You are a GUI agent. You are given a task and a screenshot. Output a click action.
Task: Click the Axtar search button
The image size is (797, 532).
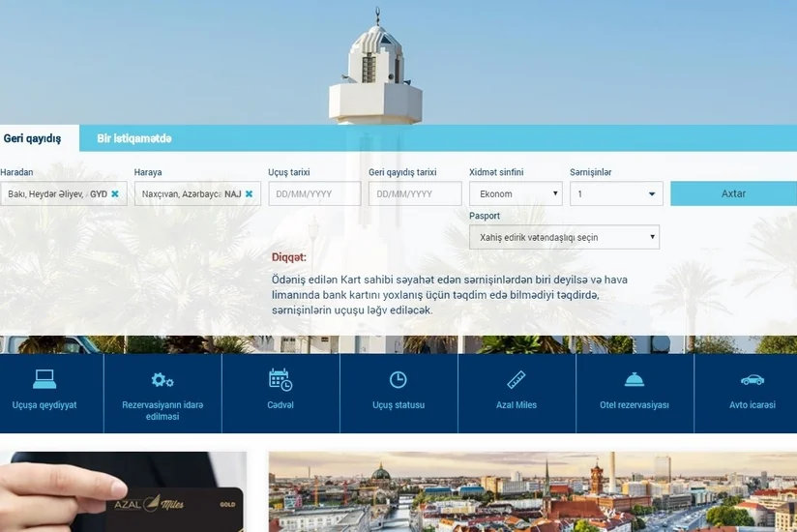733,193
